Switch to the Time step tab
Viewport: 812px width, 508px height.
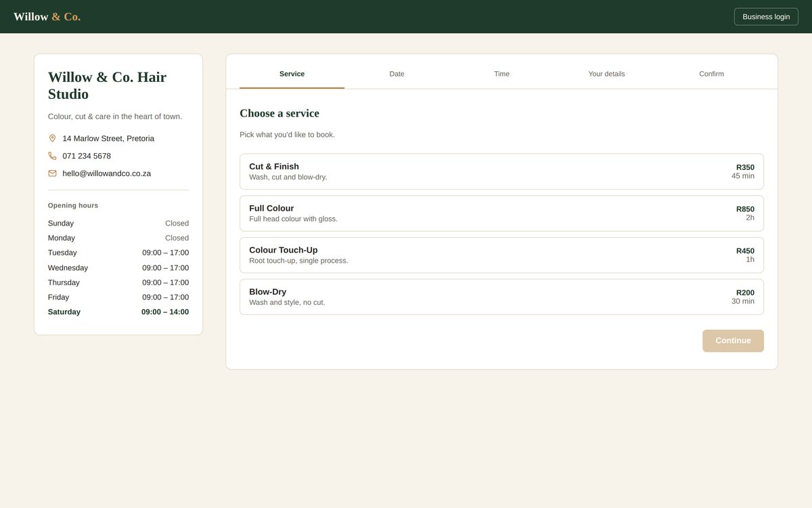(501, 74)
